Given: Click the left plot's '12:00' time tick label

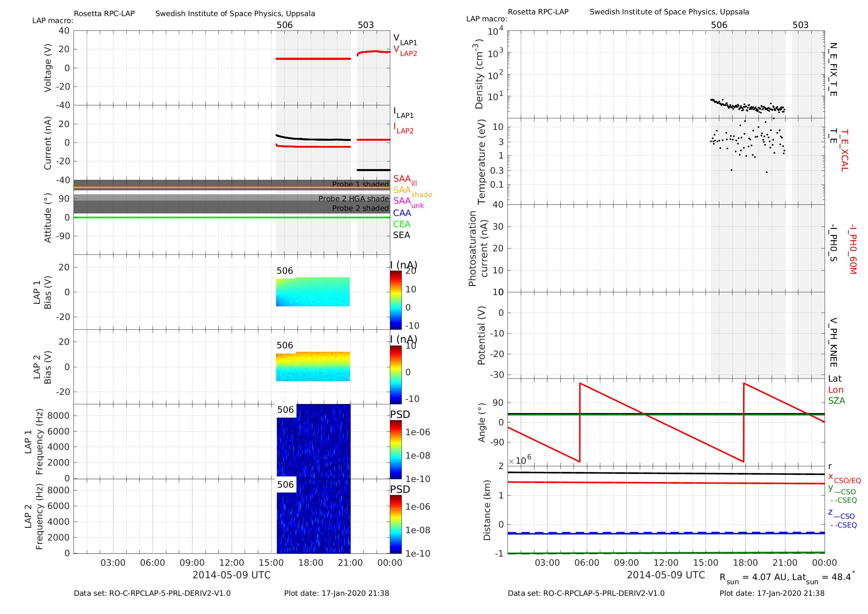Looking at the screenshot, I should tap(232, 563).
